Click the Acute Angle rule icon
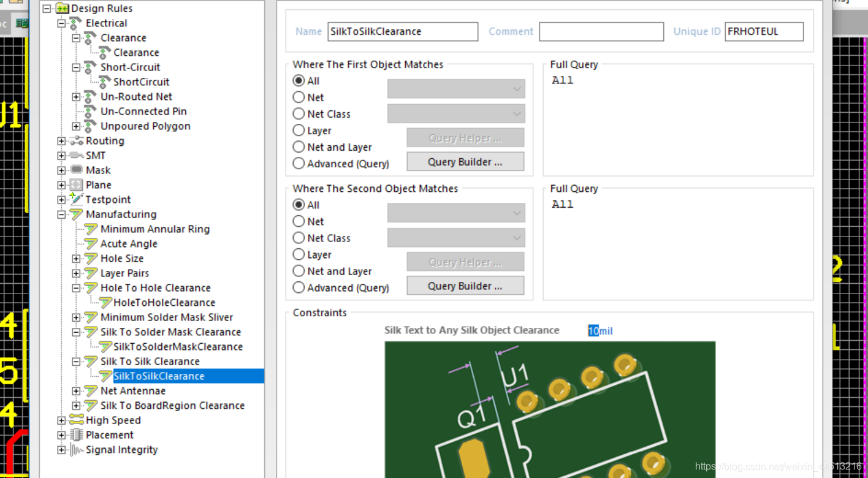The height and width of the screenshot is (478, 868). (91, 244)
